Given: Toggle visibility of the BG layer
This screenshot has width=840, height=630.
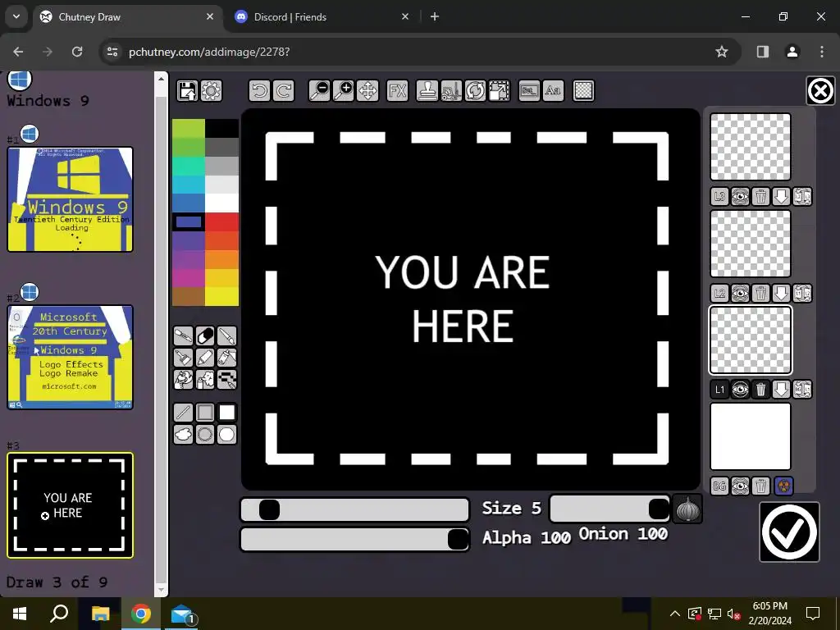Looking at the screenshot, I should 741,486.
